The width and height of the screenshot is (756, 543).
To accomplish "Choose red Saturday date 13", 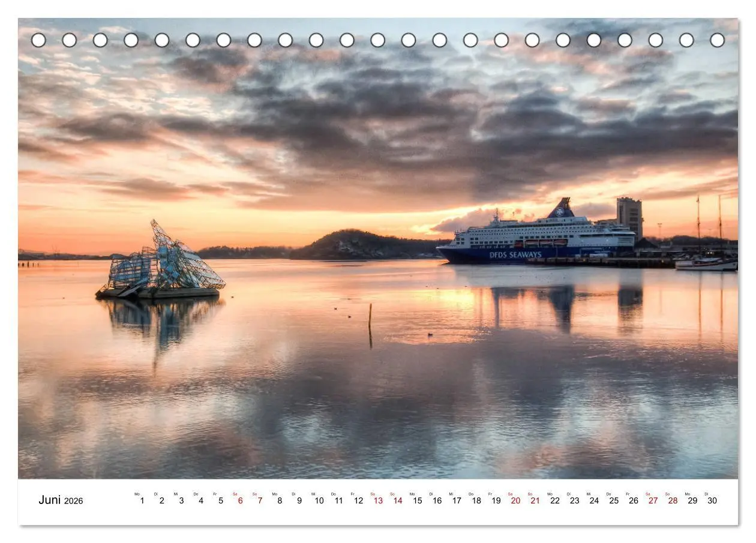I will tap(378, 500).
